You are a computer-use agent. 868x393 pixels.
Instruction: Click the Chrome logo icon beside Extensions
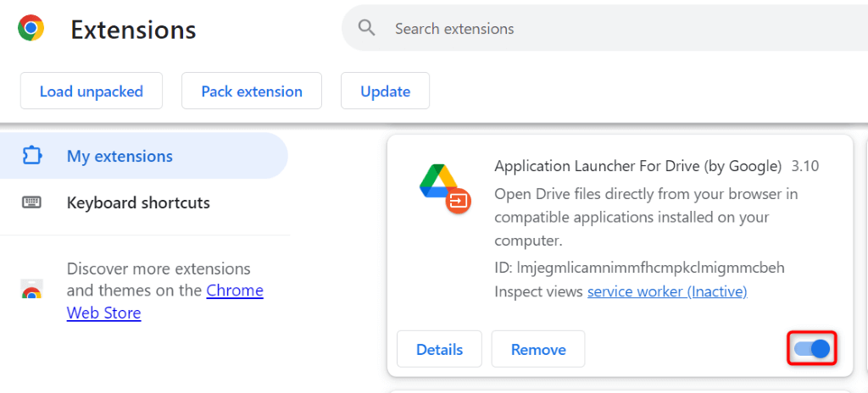(x=31, y=29)
